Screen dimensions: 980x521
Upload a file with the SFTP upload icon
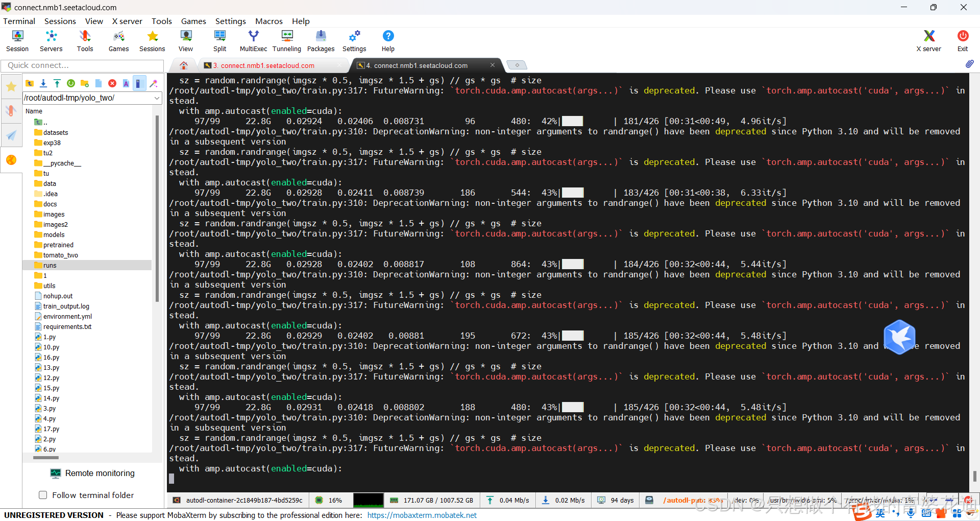click(57, 83)
